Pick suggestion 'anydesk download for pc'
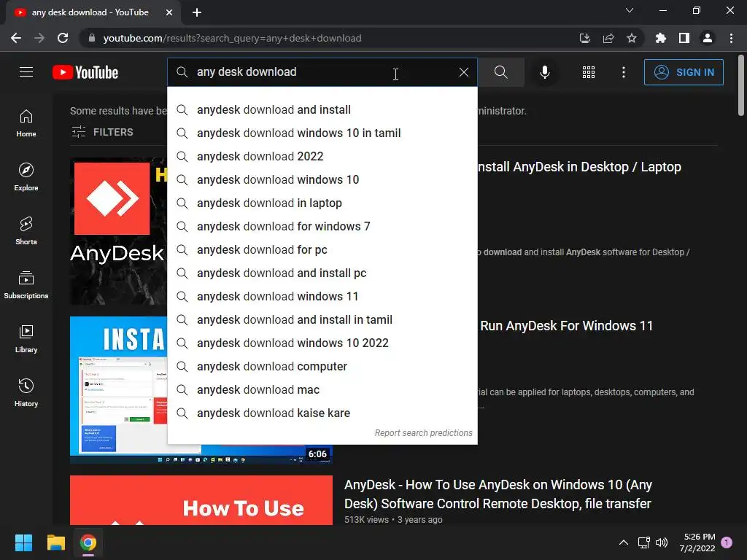Image resolution: width=747 pixels, height=560 pixels. tap(322, 249)
